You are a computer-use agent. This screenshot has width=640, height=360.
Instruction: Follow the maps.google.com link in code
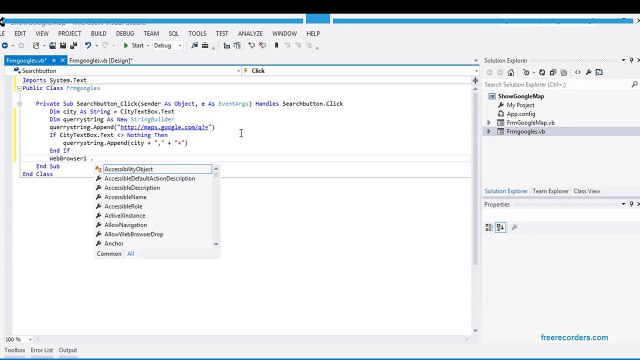click(164, 127)
